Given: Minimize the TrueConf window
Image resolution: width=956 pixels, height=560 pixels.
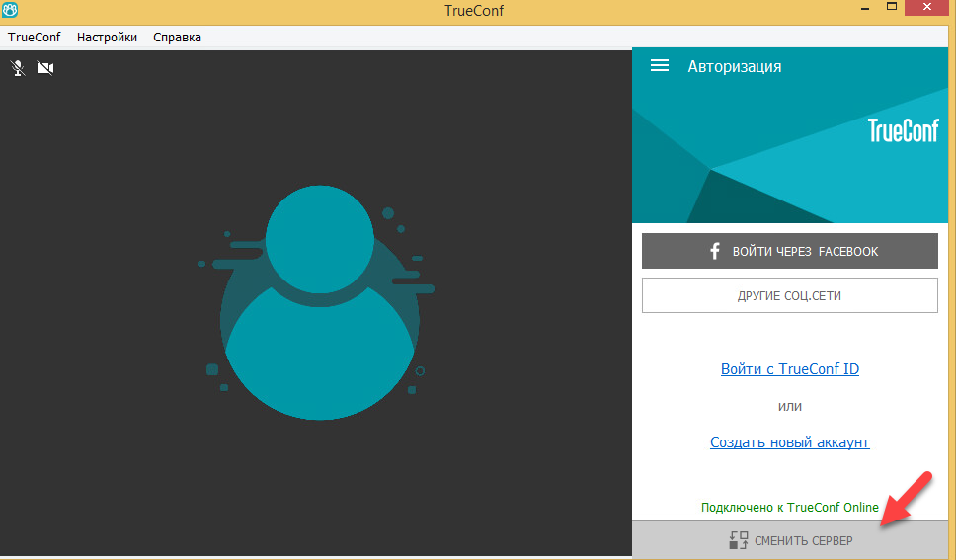Looking at the screenshot, I should click(x=865, y=9).
